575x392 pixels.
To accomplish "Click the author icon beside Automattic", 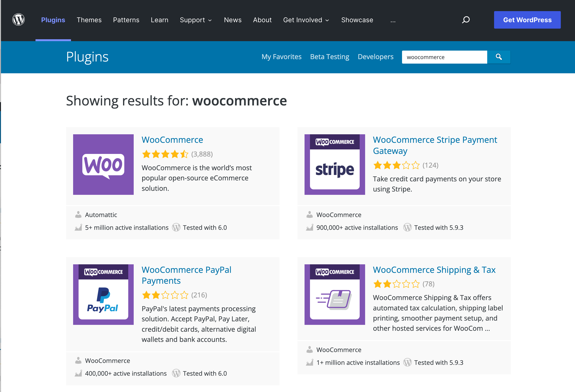I will coord(78,214).
